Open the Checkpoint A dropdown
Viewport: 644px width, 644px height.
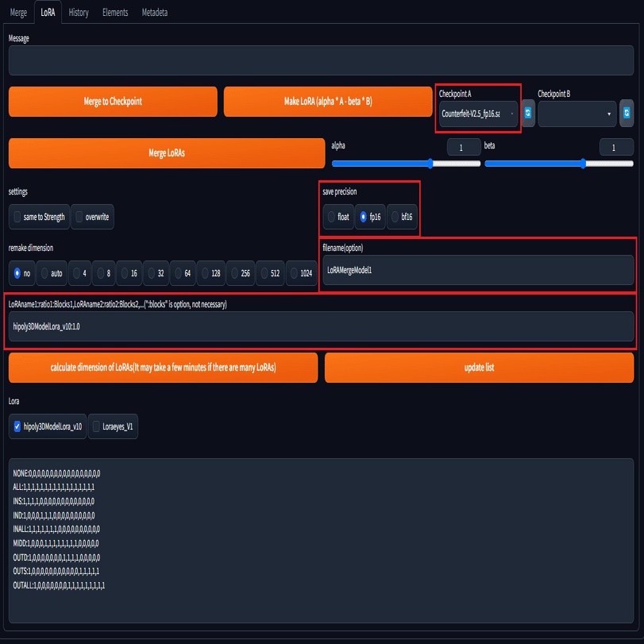click(x=479, y=114)
